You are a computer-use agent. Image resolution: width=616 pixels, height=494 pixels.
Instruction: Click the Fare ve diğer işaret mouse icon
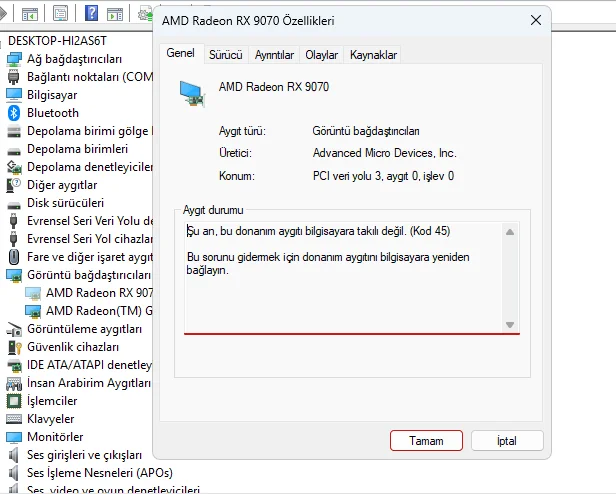click(x=14, y=257)
